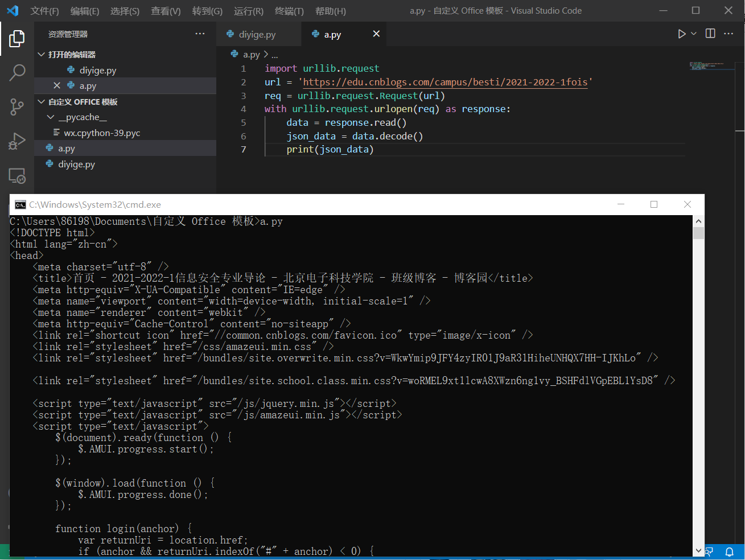
Task: Click the breadcrumb ellipsis after a.py
Action: tap(275, 55)
